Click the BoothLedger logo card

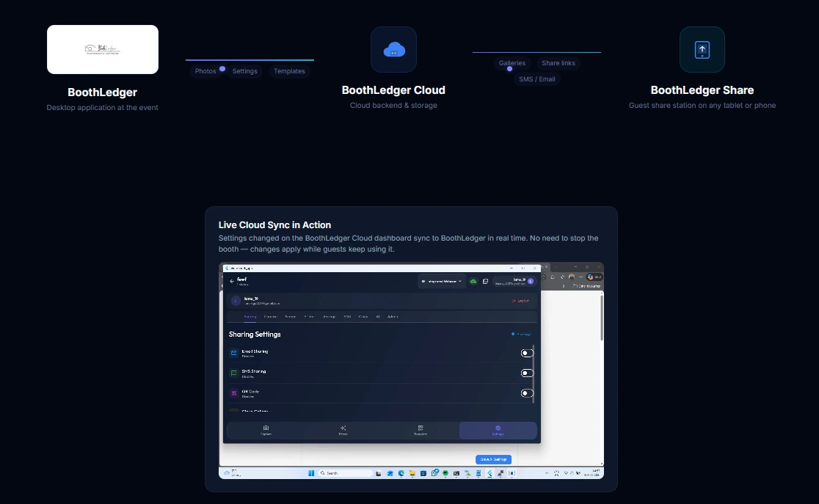click(103, 50)
